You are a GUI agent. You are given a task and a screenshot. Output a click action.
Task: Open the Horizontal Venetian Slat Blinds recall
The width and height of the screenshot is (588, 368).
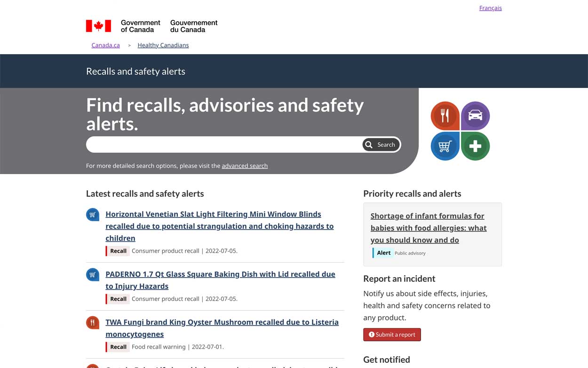(x=220, y=226)
